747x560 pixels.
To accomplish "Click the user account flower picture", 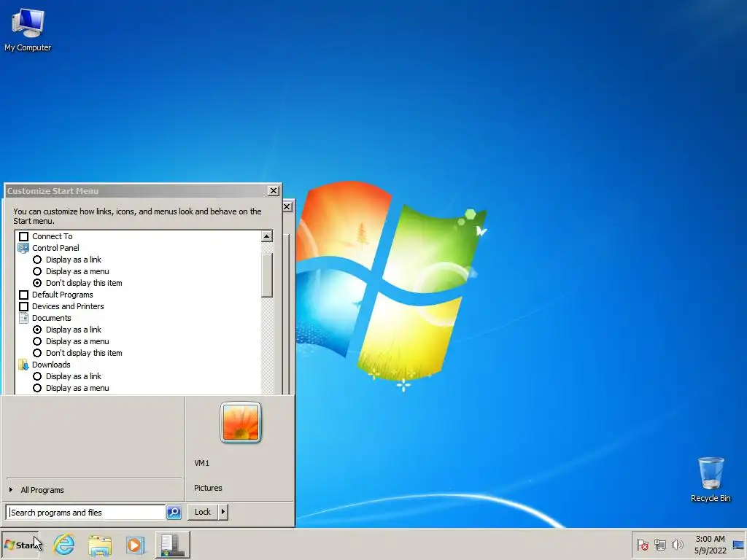I will [241, 422].
